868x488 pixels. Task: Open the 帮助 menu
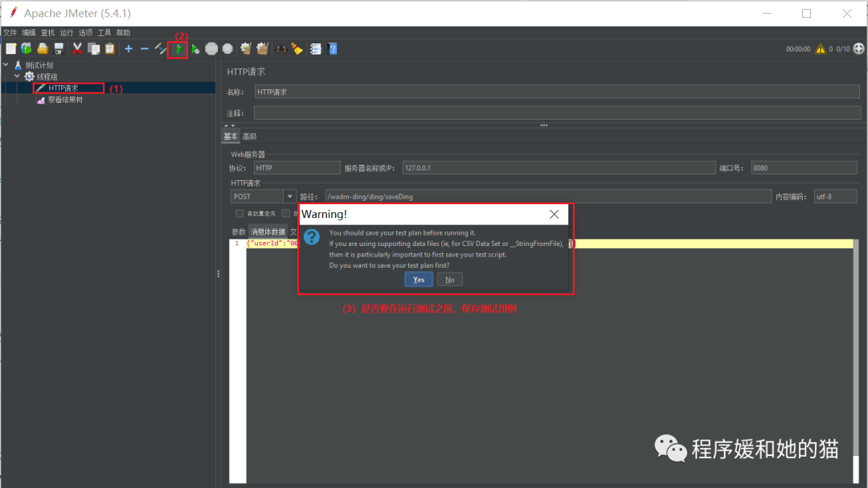123,33
